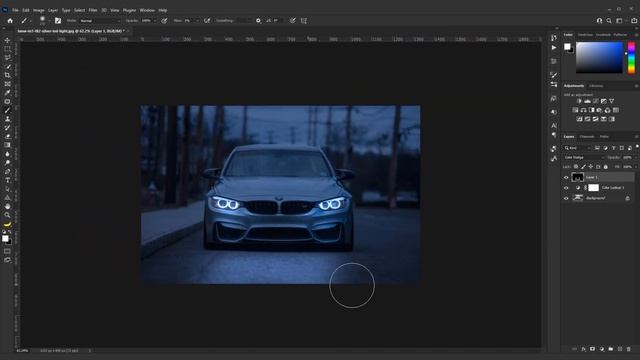The width and height of the screenshot is (640, 360).
Task: Open layer styles fx button
Action: (x=584, y=349)
